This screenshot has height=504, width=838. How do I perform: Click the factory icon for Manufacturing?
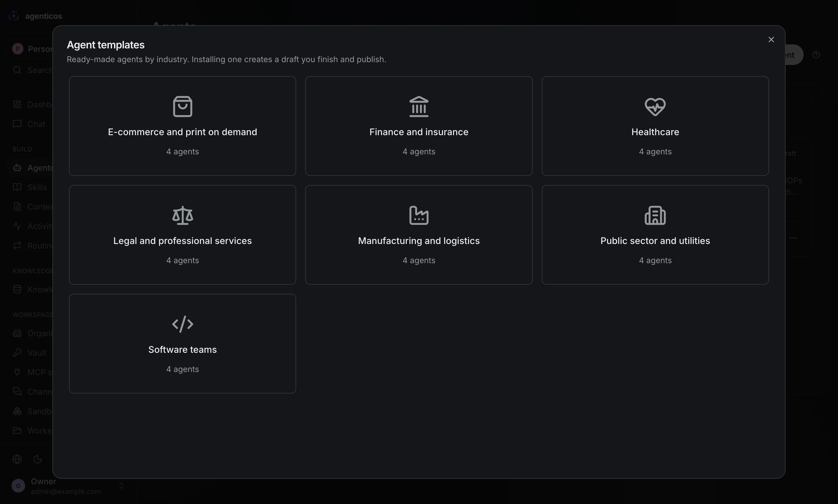tap(419, 215)
